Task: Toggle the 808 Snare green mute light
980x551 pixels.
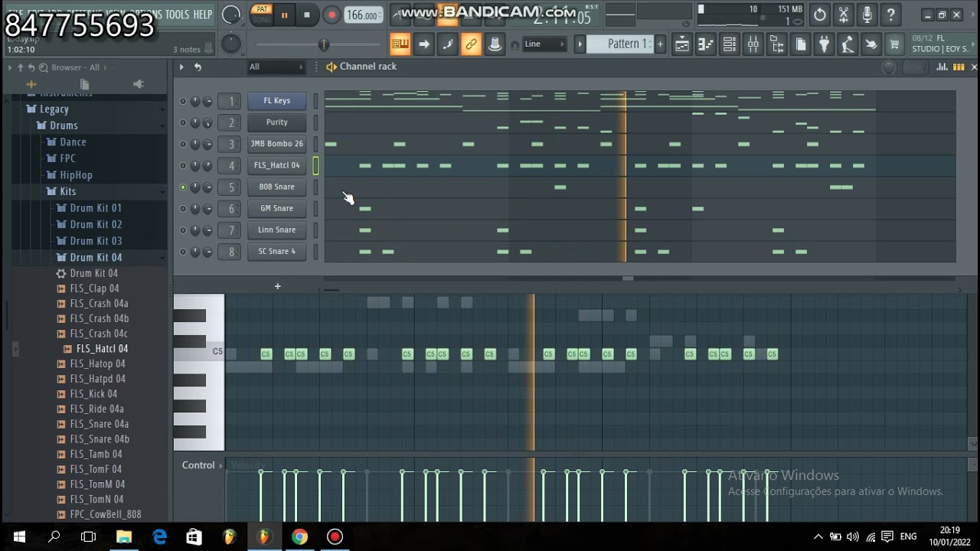Action: [x=183, y=187]
